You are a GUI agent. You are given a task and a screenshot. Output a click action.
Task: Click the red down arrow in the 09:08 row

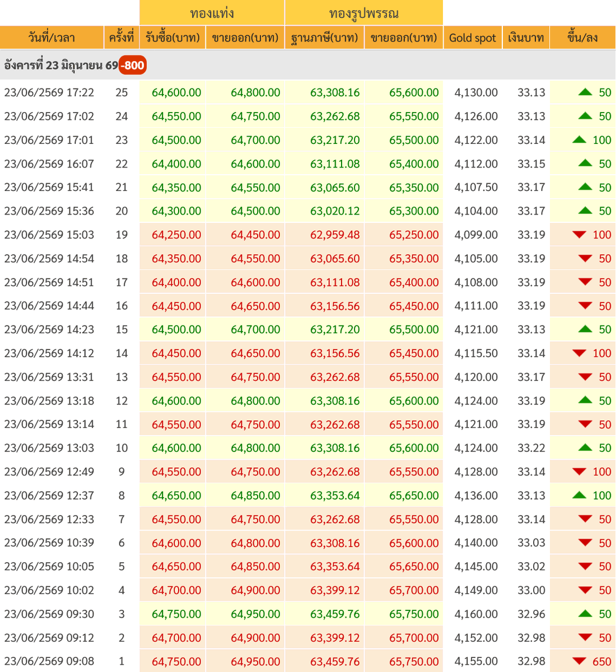580,661
